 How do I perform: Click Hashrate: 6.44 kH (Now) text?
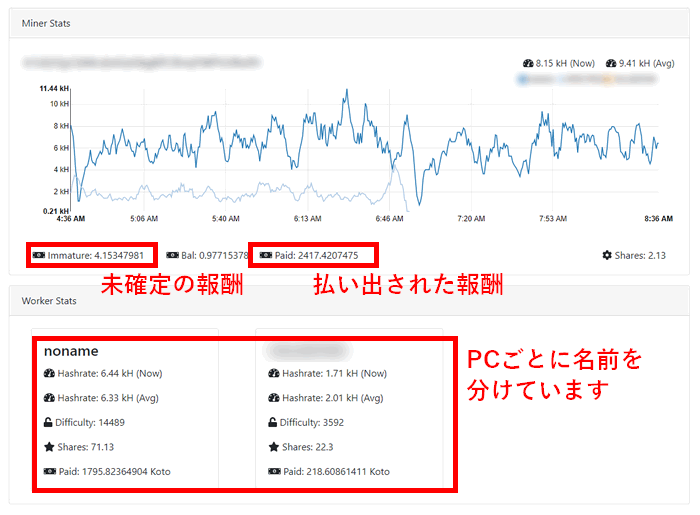pos(110,373)
